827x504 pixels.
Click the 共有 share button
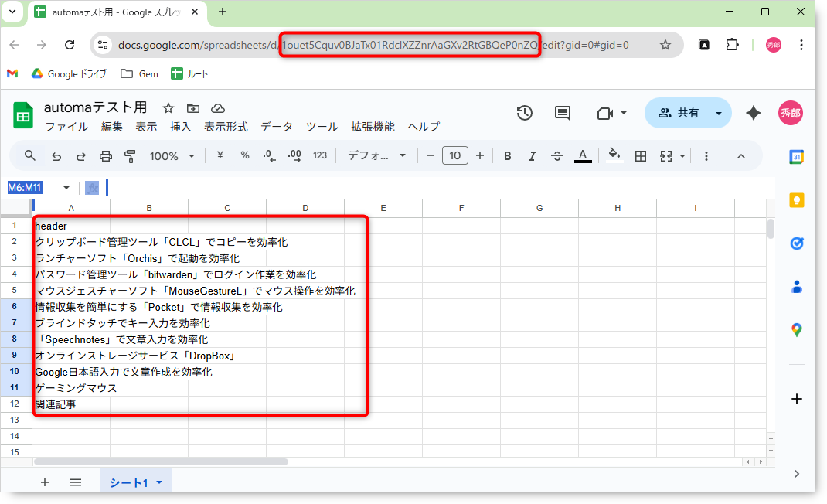[x=678, y=113]
